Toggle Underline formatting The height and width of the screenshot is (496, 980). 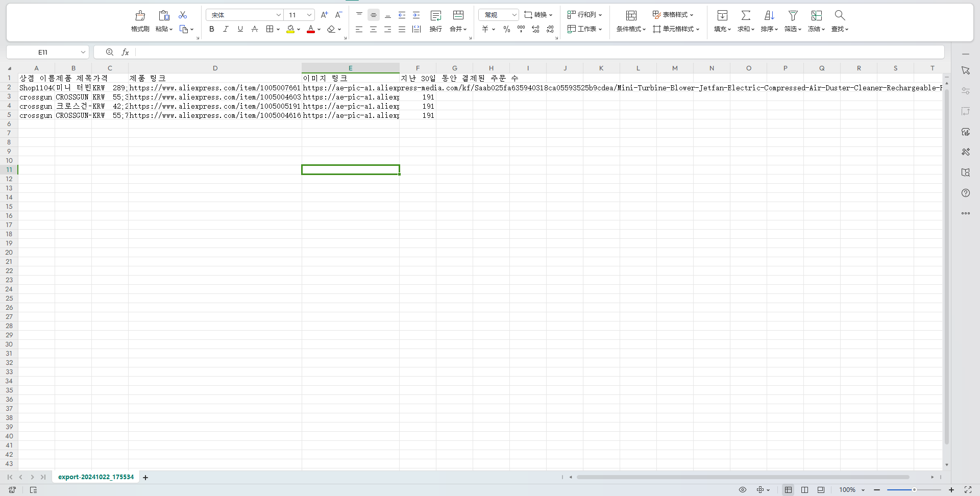coord(240,29)
